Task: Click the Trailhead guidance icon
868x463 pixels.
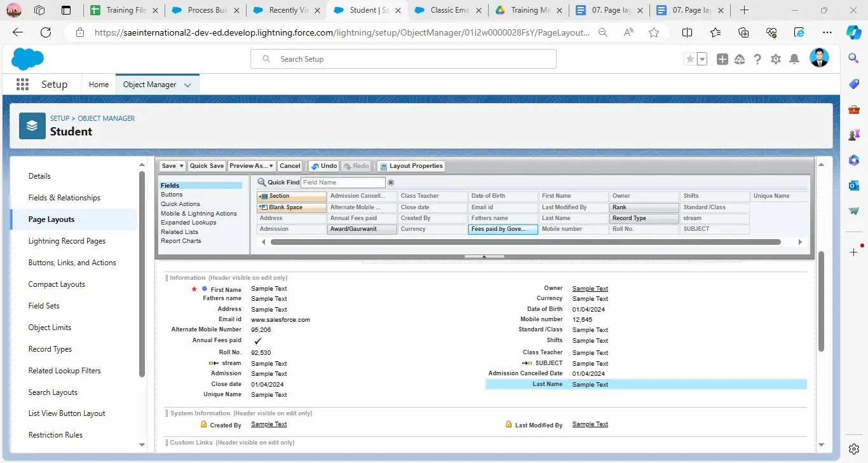Action: [x=740, y=59]
